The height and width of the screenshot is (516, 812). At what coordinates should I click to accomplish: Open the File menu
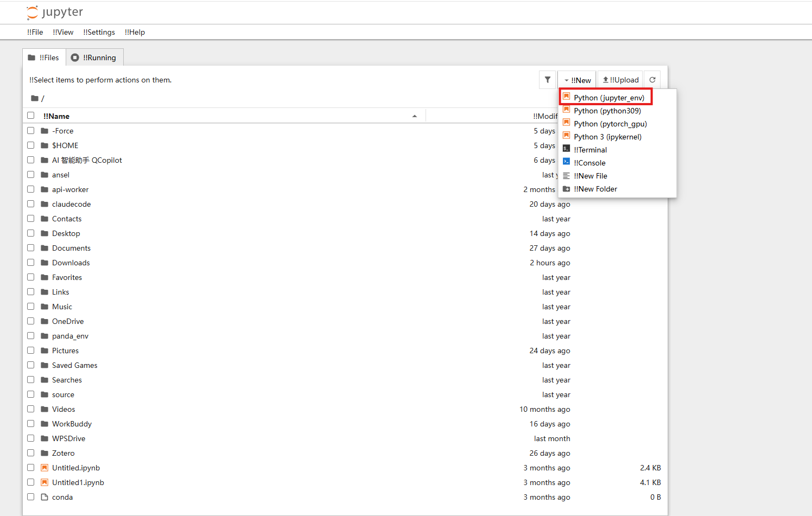[x=35, y=32]
